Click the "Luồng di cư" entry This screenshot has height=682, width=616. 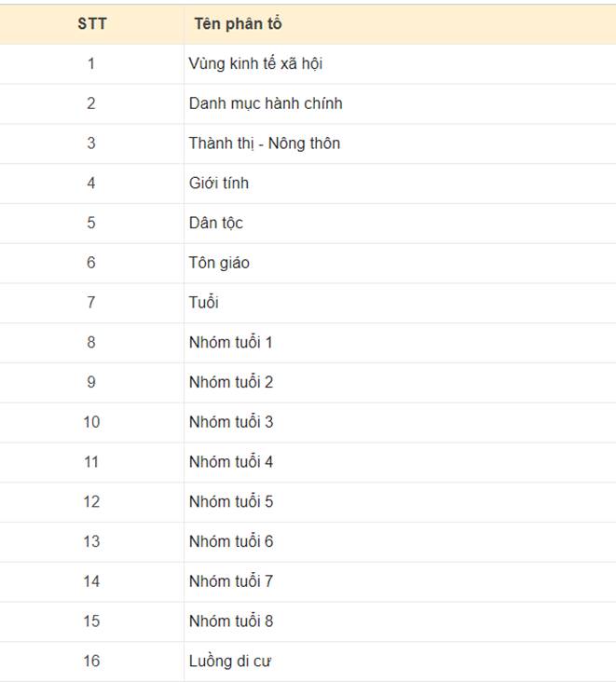click(x=230, y=662)
